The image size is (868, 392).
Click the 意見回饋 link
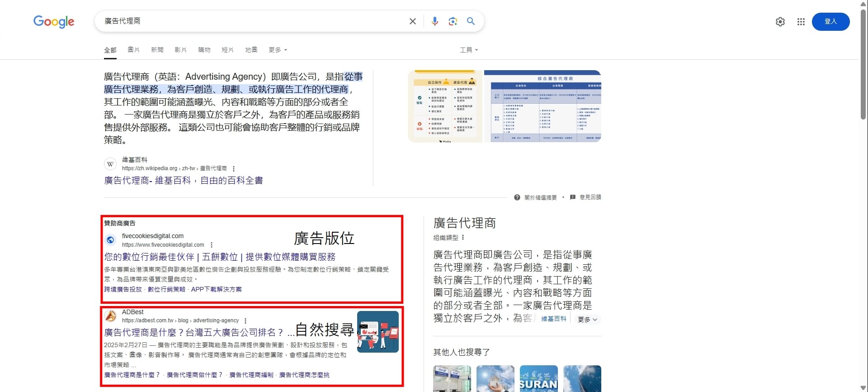click(x=590, y=197)
